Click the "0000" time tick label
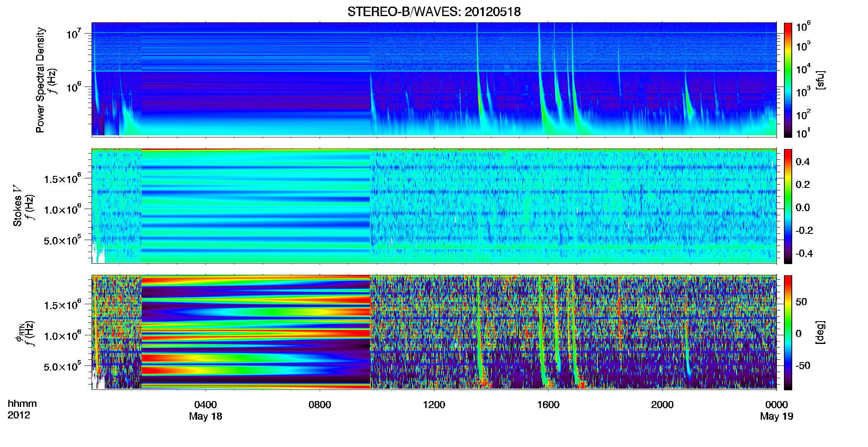This screenshot has height=447, width=868. click(776, 405)
